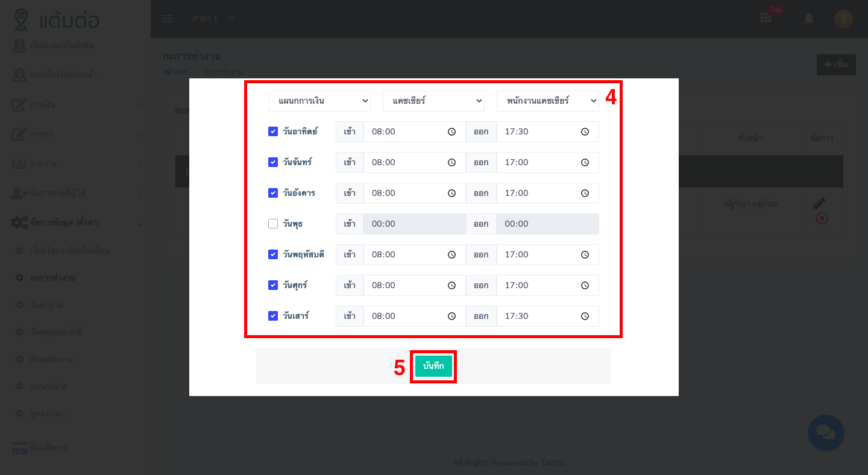Open the chat bubble widget
The image size is (868, 475).
click(x=825, y=432)
